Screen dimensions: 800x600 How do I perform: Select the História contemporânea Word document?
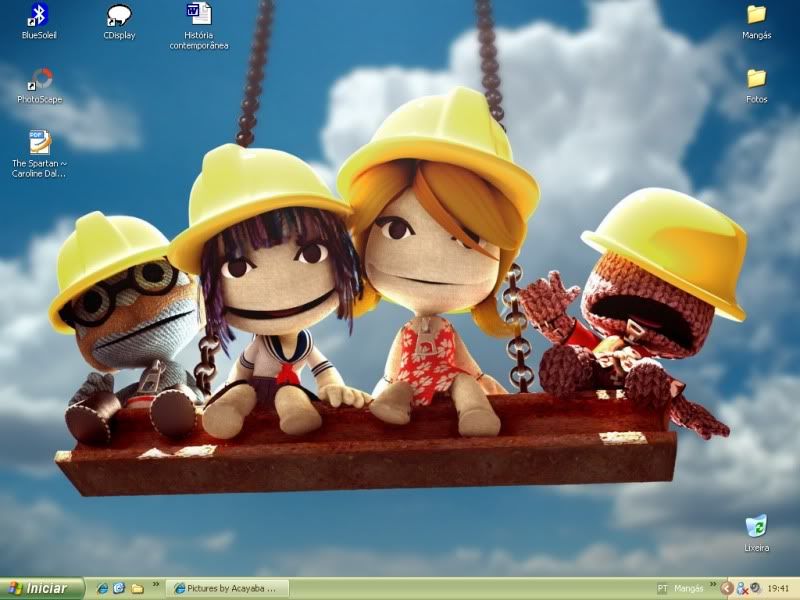(199, 26)
